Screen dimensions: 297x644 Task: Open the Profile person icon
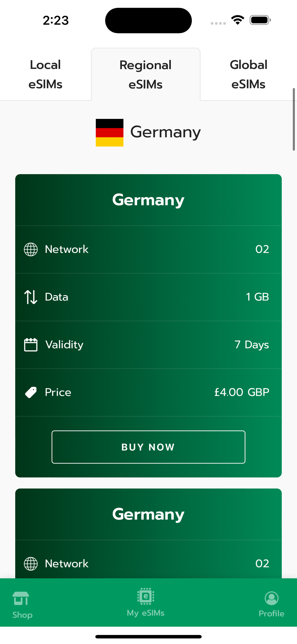[x=272, y=598]
